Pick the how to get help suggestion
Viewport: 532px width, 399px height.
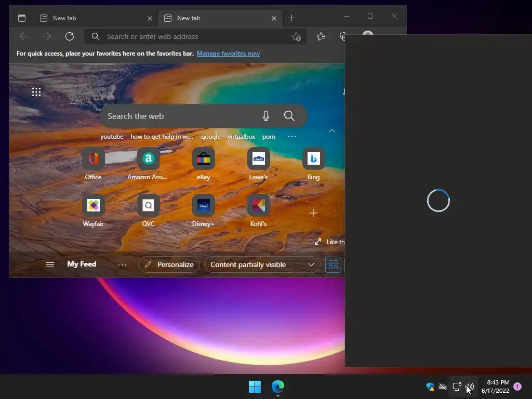click(x=162, y=137)
